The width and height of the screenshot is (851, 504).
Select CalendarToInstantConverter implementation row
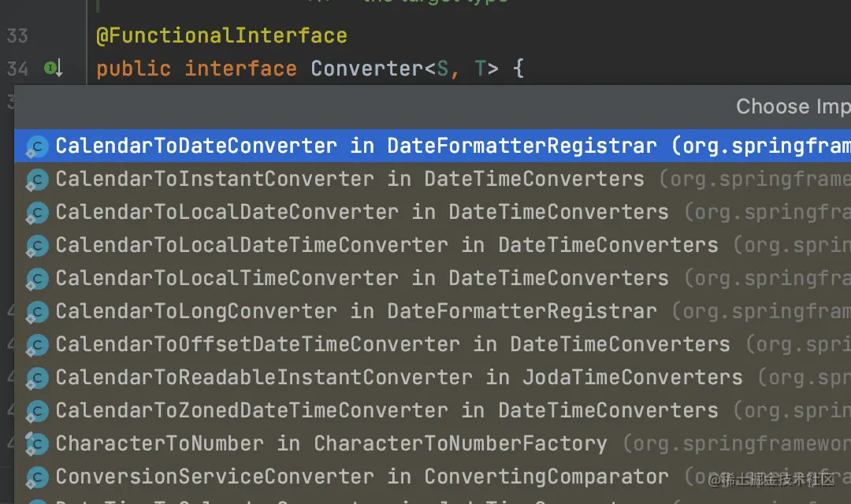[x=433, y=179]
